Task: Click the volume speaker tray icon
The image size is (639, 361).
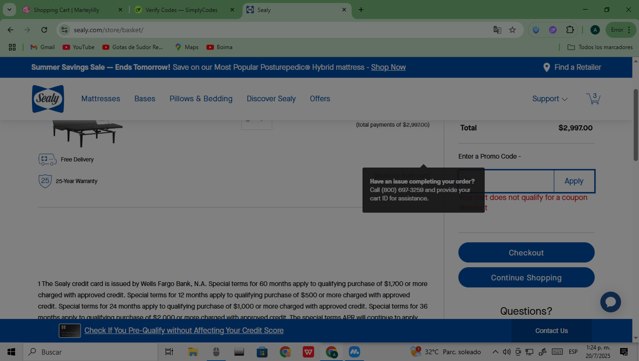Action: coord(507,352)
